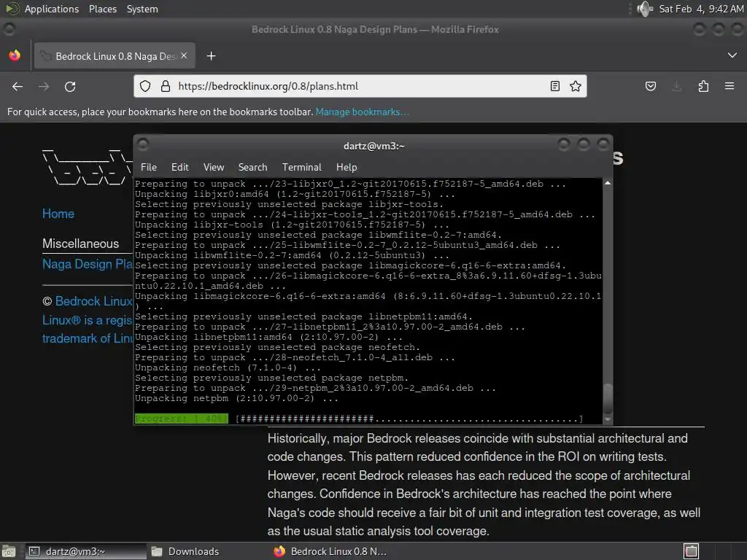Click the text 'Unpacking neofetch (7.1.0-4)'

coord(216,367)
